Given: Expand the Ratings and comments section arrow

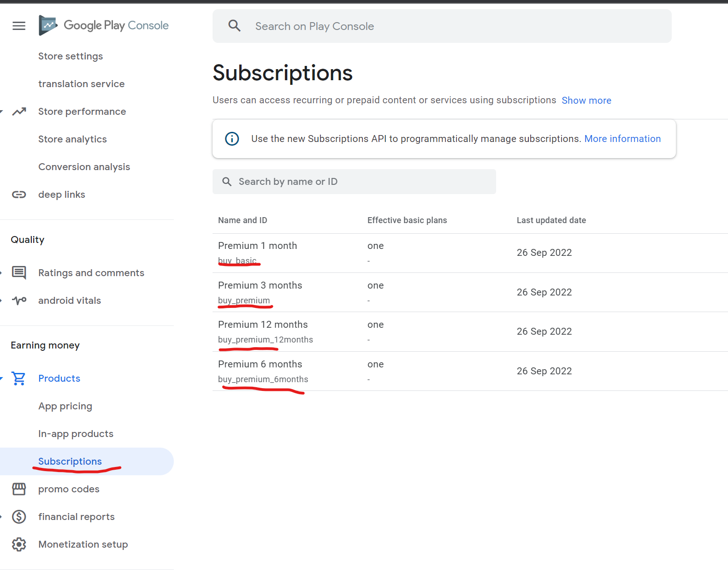Looking at the screenshot, I should coord(1,273).
